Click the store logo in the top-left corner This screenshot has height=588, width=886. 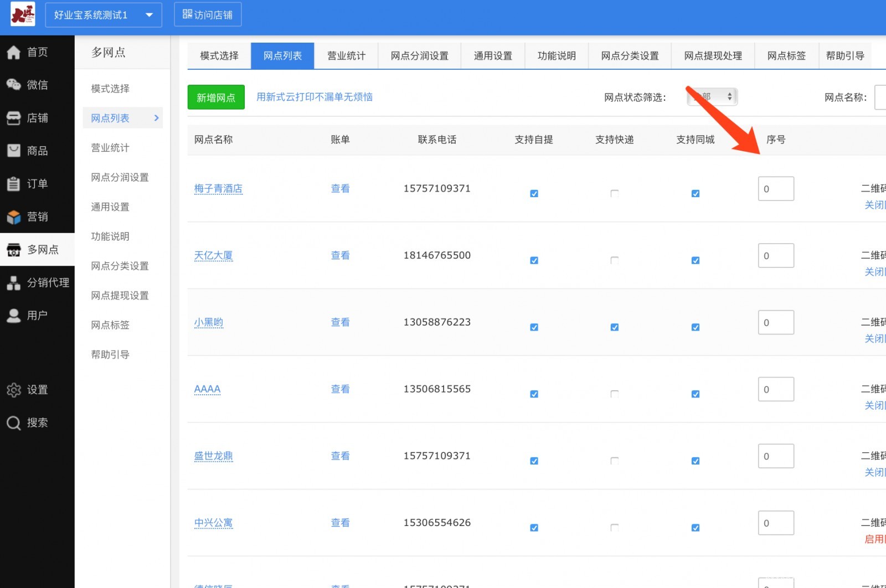point(23,14)
